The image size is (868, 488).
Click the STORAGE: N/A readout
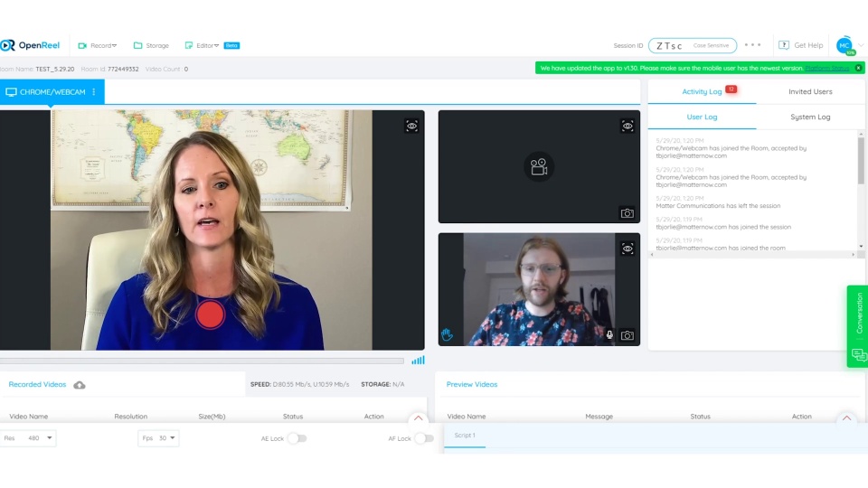382,385
